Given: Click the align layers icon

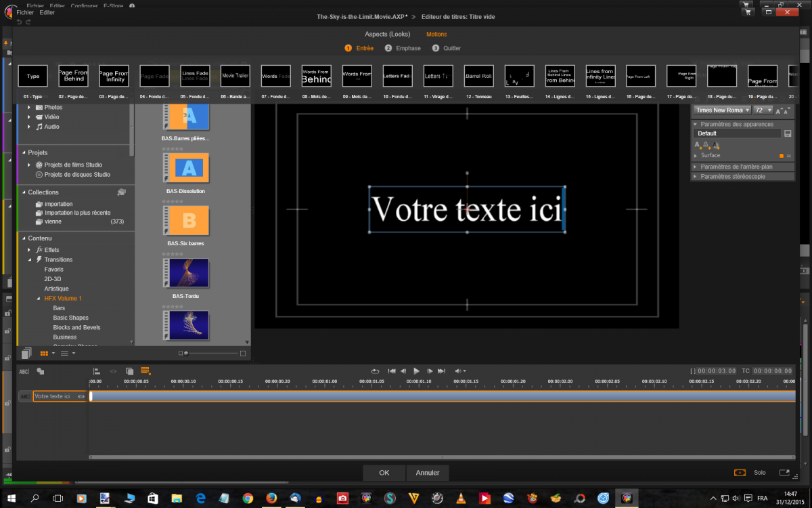Looking at the screenshot, I should tap(97, 371).
